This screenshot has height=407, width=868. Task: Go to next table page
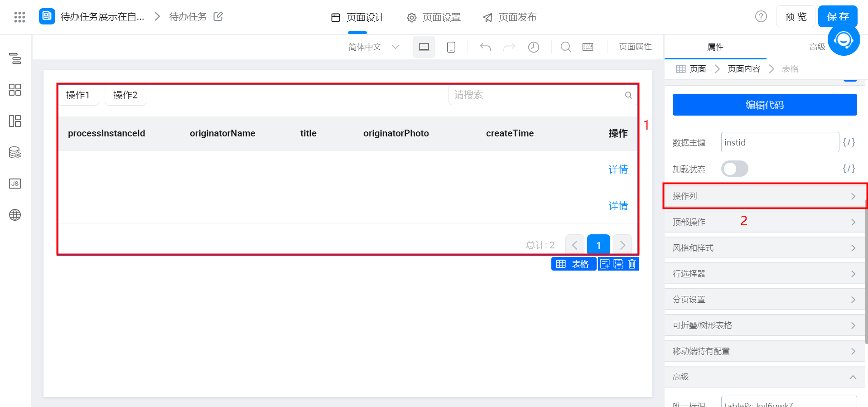click(622, 245)
